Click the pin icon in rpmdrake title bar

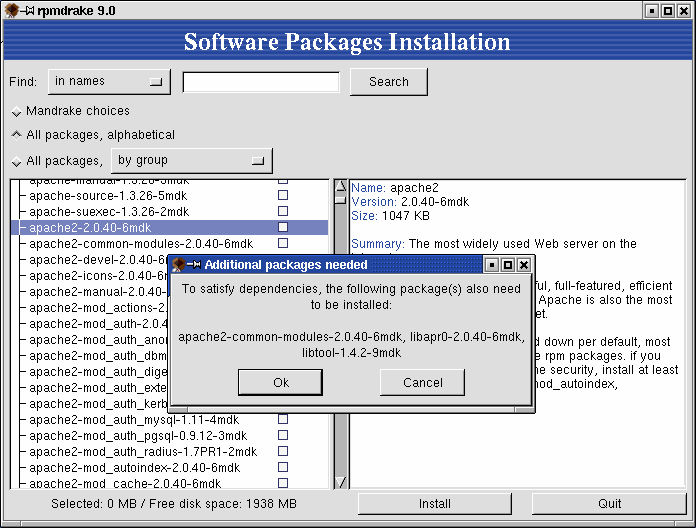pos(27,10)
